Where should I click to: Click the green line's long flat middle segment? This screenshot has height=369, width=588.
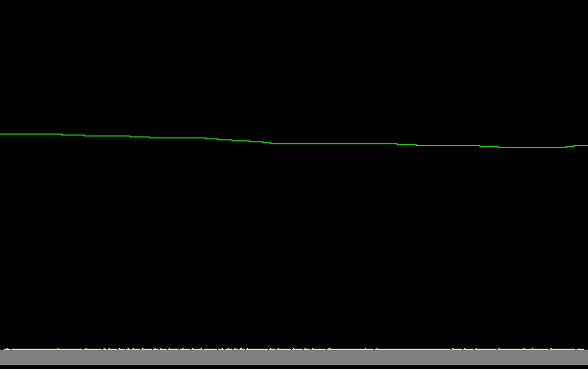tap(333, 143)
